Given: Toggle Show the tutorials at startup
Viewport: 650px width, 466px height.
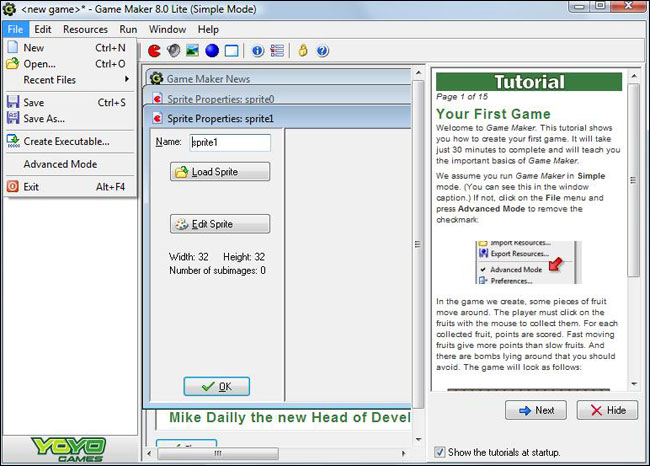Looking at the screenshot, I should [441, 452].
